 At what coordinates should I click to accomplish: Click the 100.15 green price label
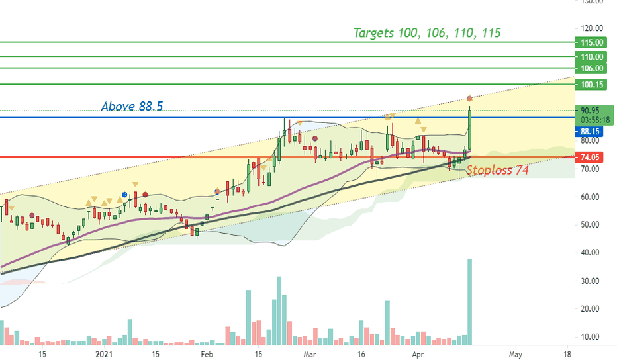pos(591,85)
